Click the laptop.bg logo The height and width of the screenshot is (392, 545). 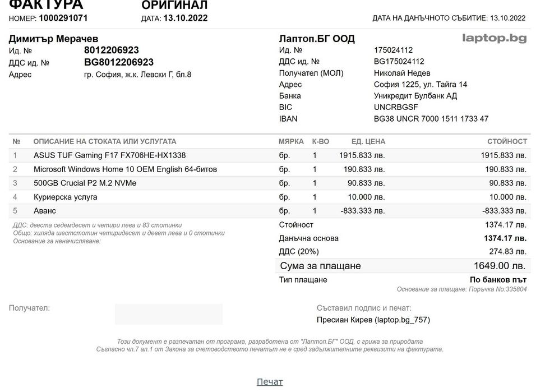pyautogui.click(x=494, y=38)
